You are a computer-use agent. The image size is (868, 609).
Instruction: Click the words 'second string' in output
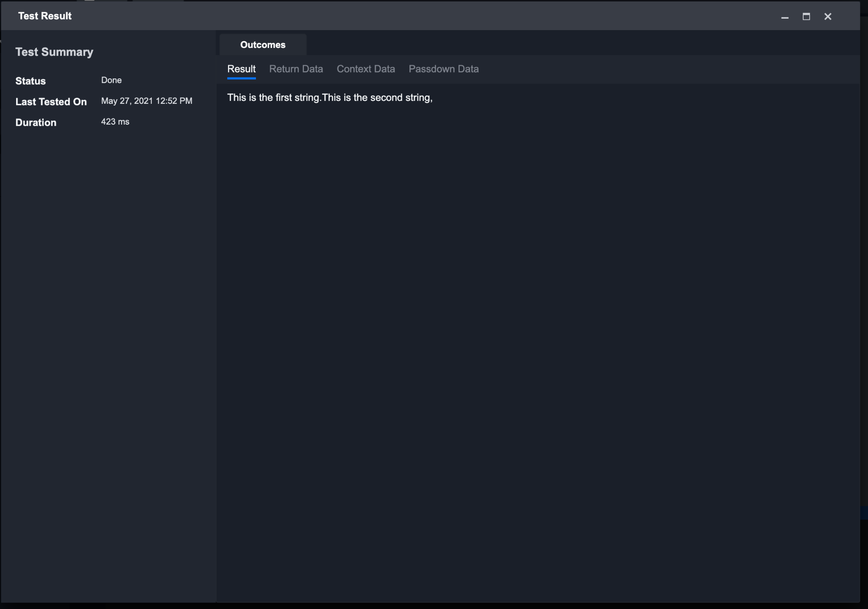401,98
